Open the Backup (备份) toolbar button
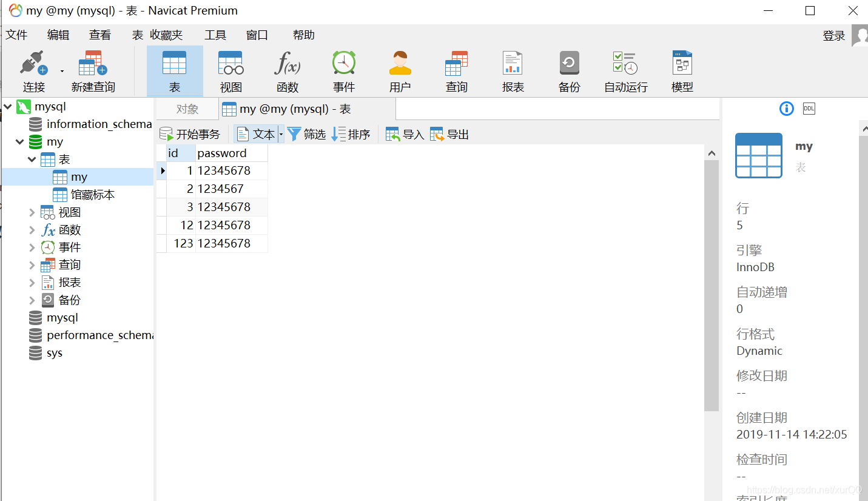This screenshot has height=501, width=868. click(x=569, y=72)
